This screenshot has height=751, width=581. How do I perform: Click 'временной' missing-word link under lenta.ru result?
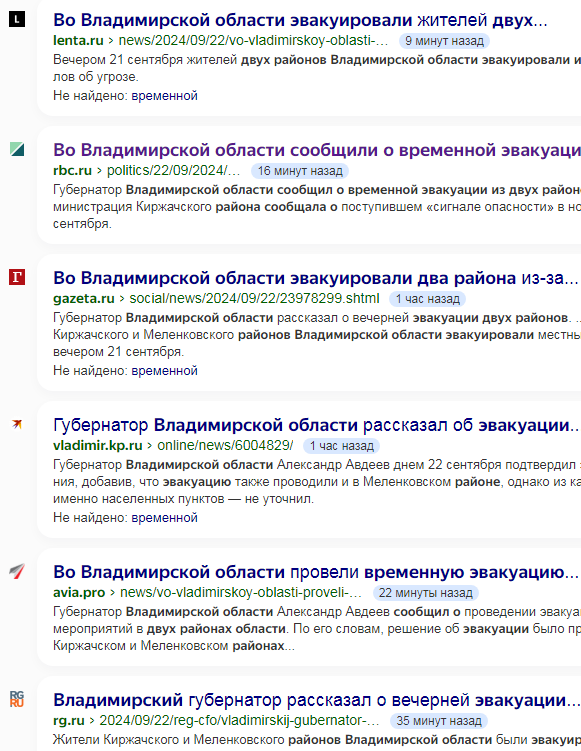click(164, 96)
